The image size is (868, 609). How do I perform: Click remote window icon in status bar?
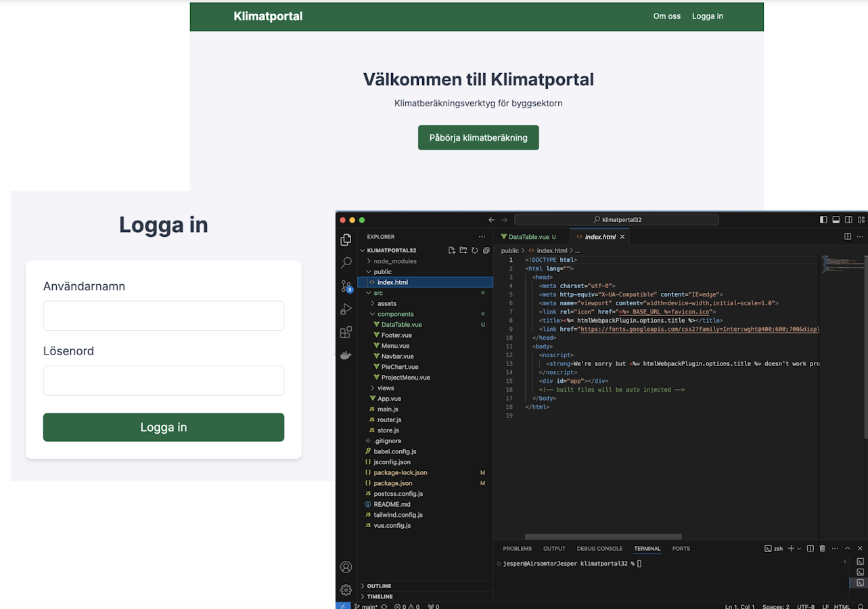coord(343,606)
